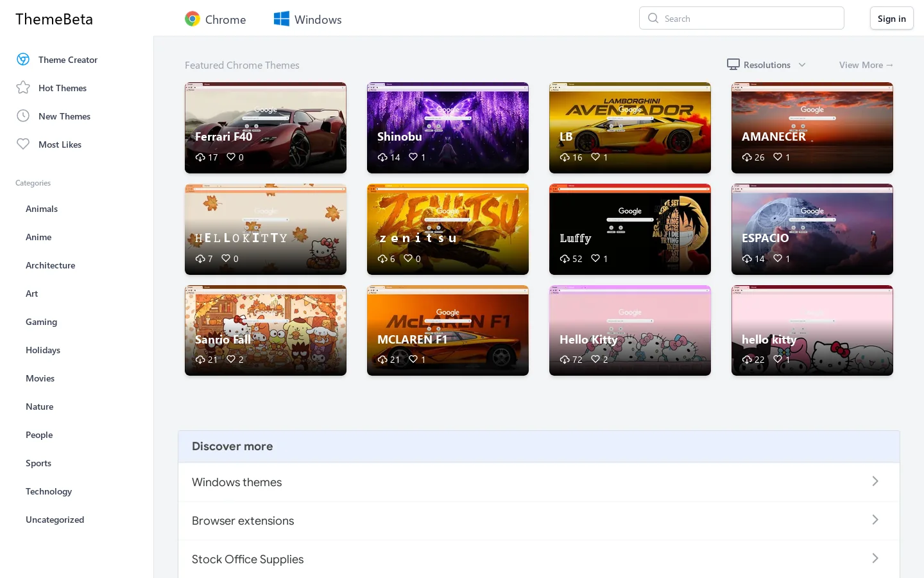Select the Technology category

49,491
